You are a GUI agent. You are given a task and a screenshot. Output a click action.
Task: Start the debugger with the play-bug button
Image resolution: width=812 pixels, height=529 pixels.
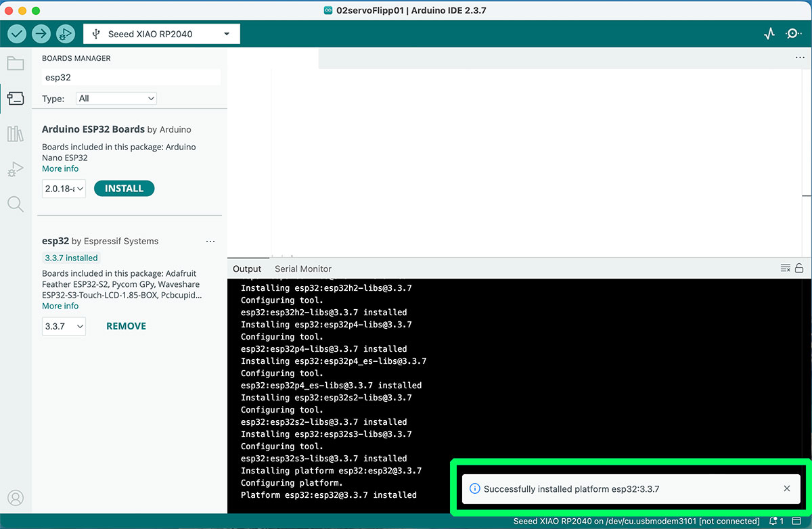66,33
